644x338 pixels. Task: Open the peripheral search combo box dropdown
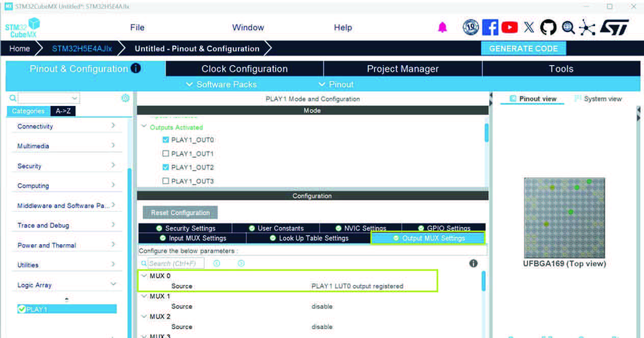point(75,98)
